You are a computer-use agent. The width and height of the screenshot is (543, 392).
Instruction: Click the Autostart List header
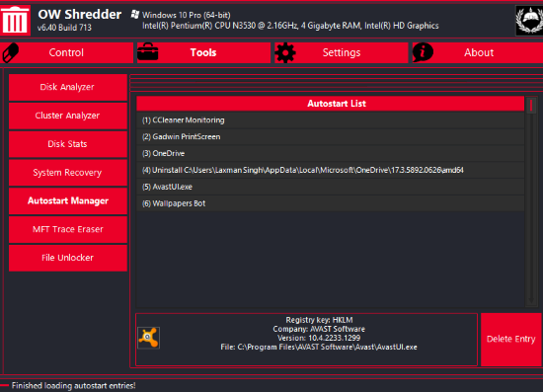(331, 104)
